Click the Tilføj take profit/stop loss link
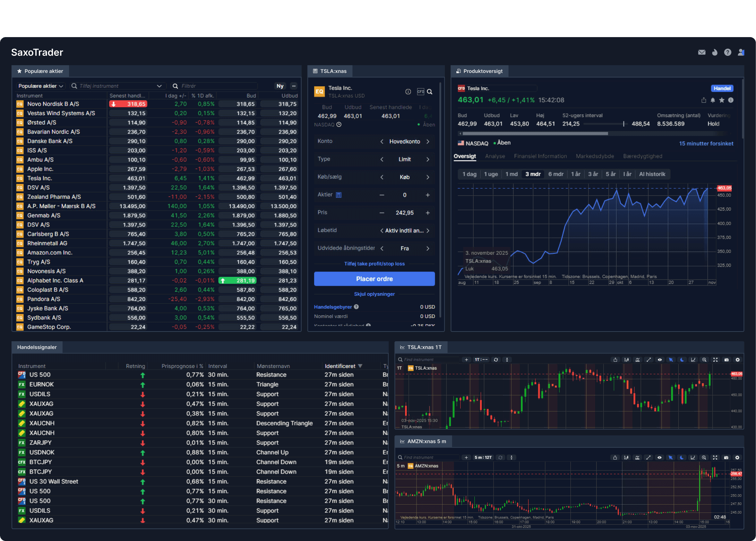This screenshot has height=541, width=756. [x=374, y=264]
